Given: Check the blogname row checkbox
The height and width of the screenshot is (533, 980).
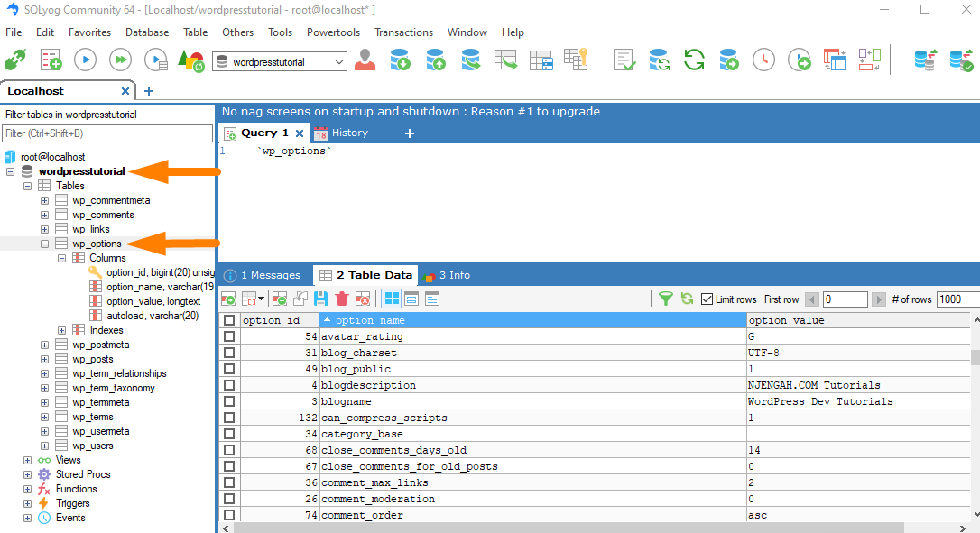Looking at the screenshot, I should click(x=229, y=401).
